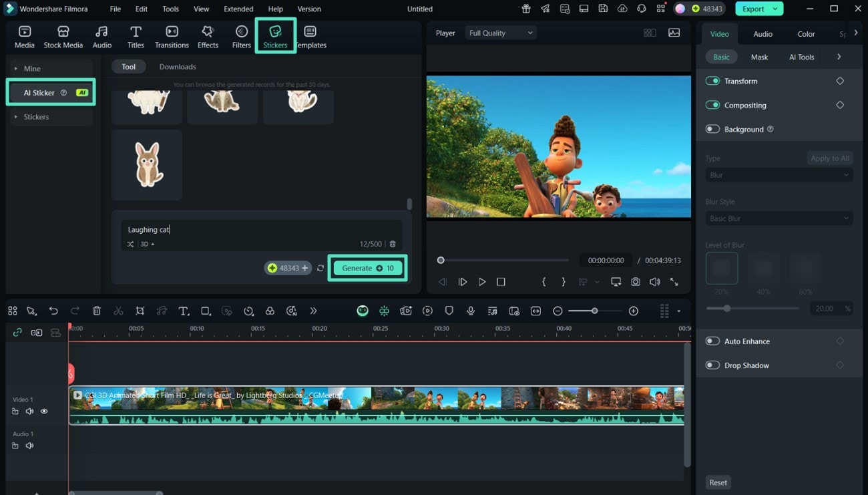
Task: Add text with the T tool
Action: tap(184, 311)
